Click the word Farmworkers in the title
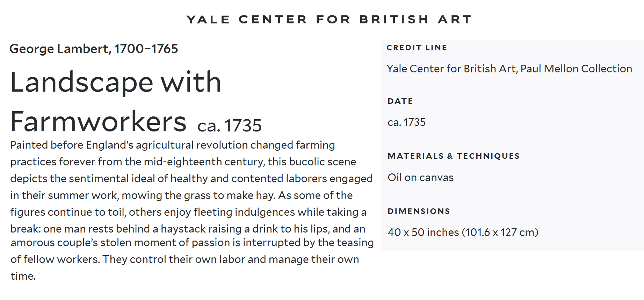 pos(98,122)
